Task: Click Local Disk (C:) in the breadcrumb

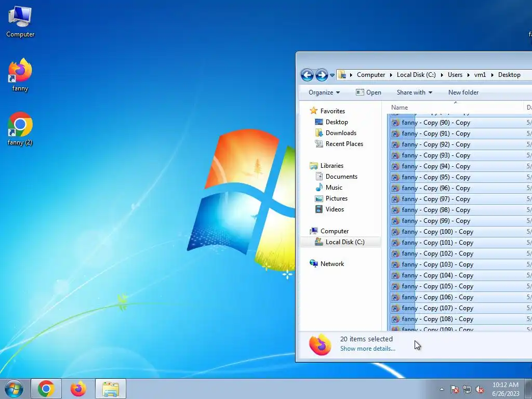Action: [x=416, y=75]
